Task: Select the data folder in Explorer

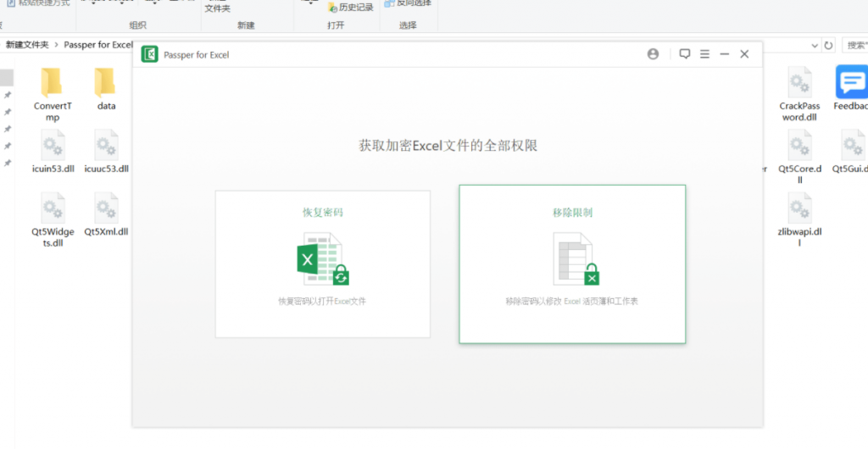Action: click(106, 89)
